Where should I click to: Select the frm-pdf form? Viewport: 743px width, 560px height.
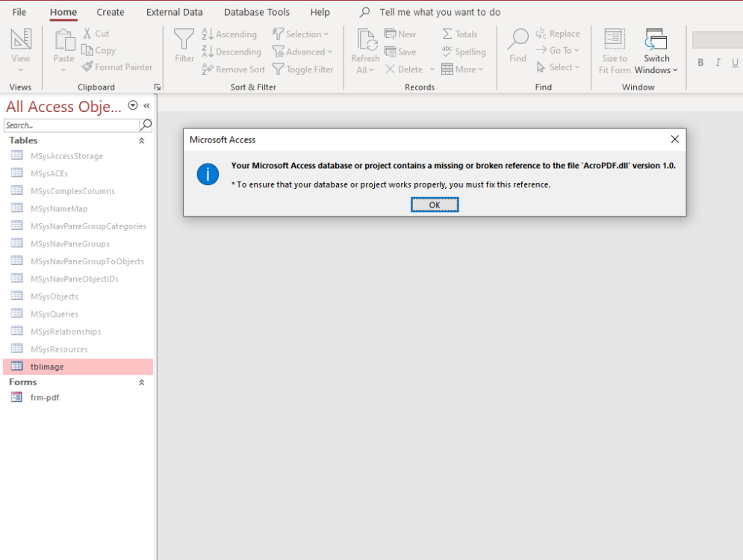[45, 398]
